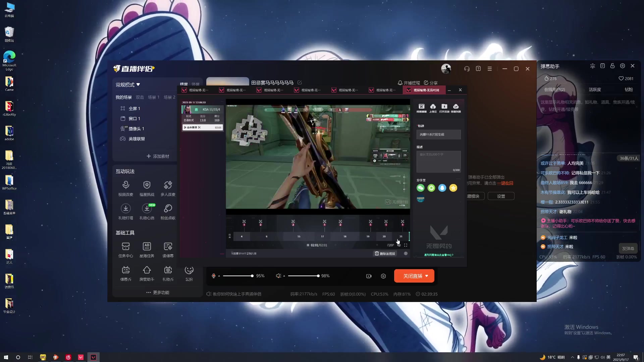
Task: Click the 标题 input containing 片段集锦
Action: [x=439, y=134]
